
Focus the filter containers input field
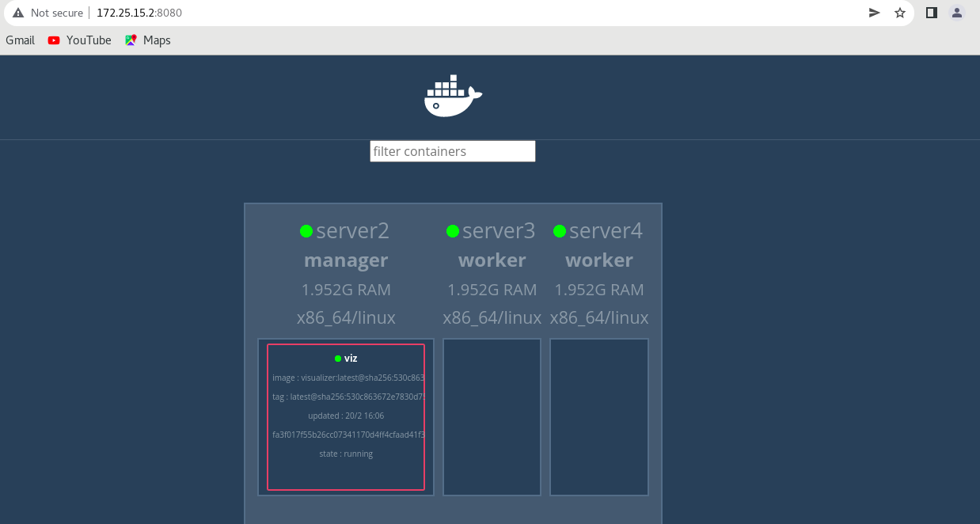point(453,151)
